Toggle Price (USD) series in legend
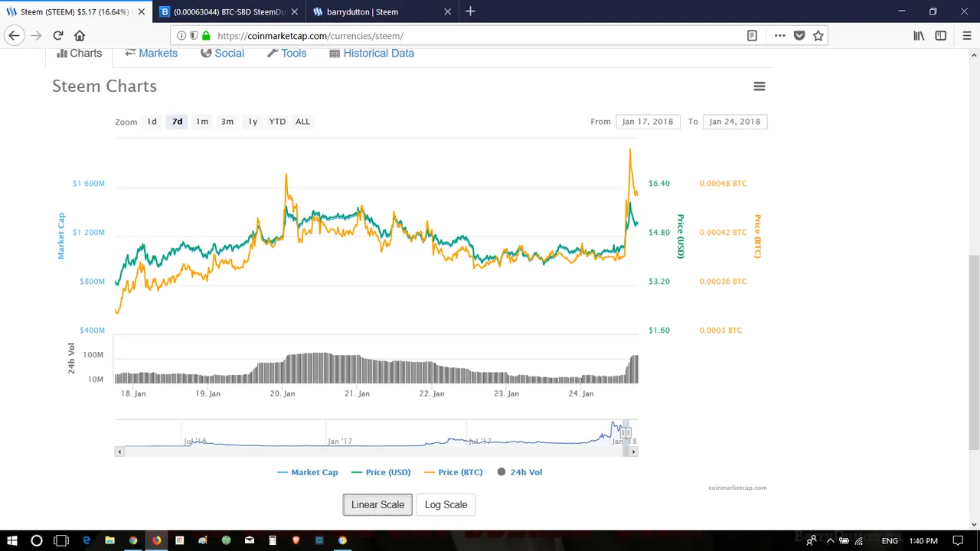 click(x=381, y=472)
